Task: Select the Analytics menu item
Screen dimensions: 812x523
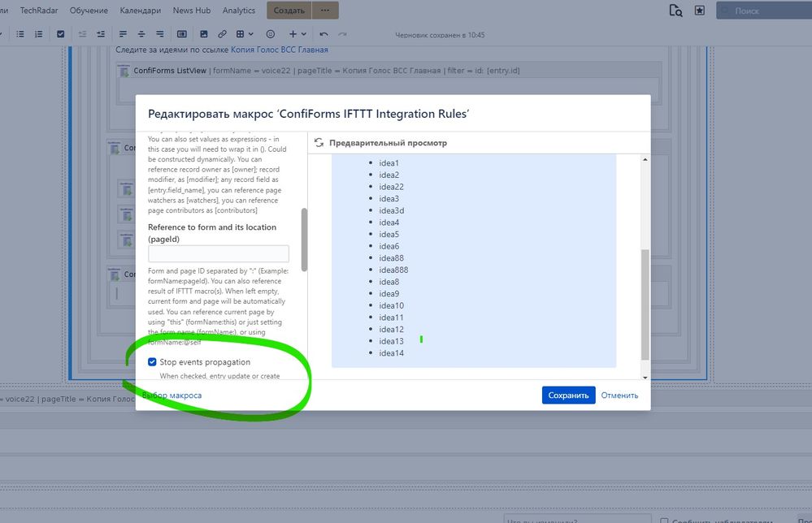Action: (x=239, y=11)
